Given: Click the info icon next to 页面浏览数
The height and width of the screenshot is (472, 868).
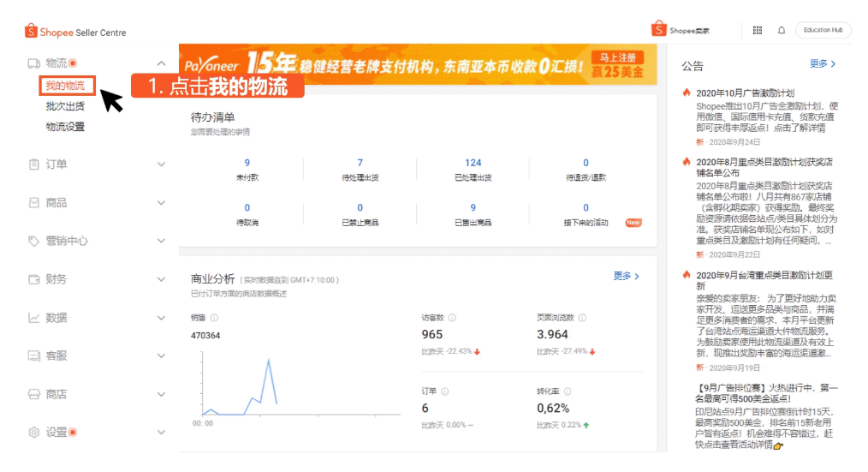Looking at the screenshot, I should 582,318.
